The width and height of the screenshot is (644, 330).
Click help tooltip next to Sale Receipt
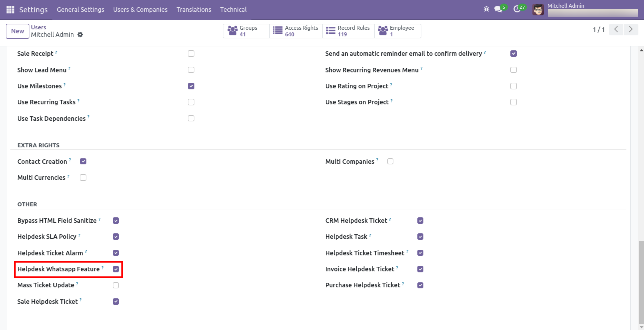click(x=56, y=52)
